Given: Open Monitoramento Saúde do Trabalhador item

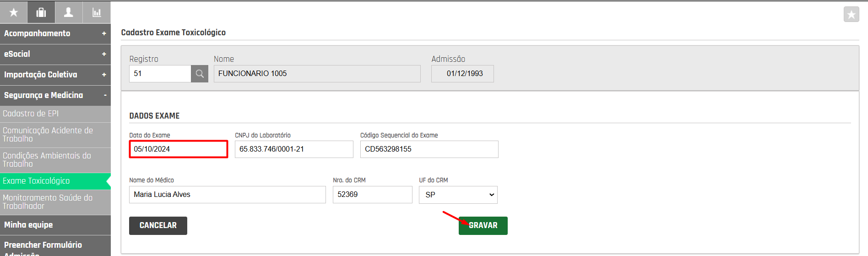Looking at the screenshot, I should point(55,202).
